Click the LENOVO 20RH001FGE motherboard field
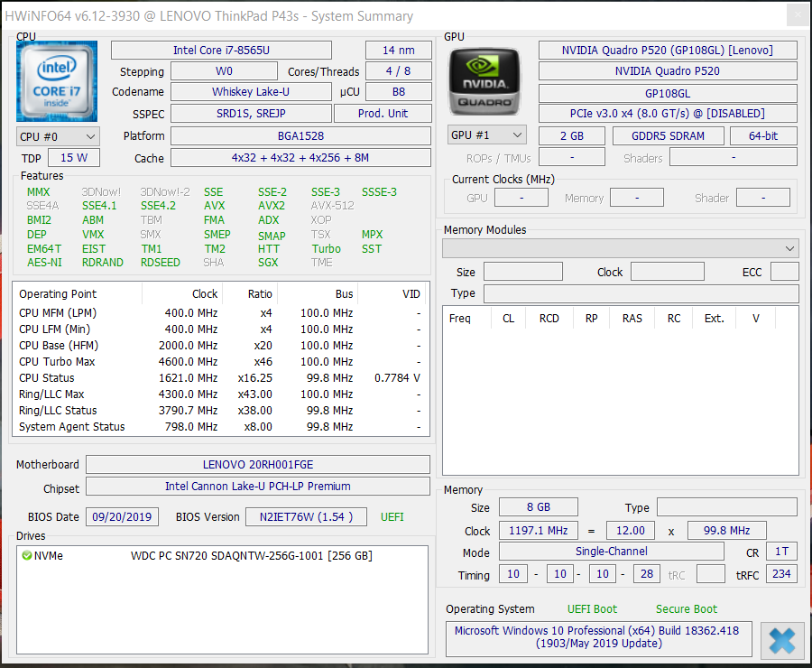The height and width of the screenshot is (668, 812). point(257,465)
